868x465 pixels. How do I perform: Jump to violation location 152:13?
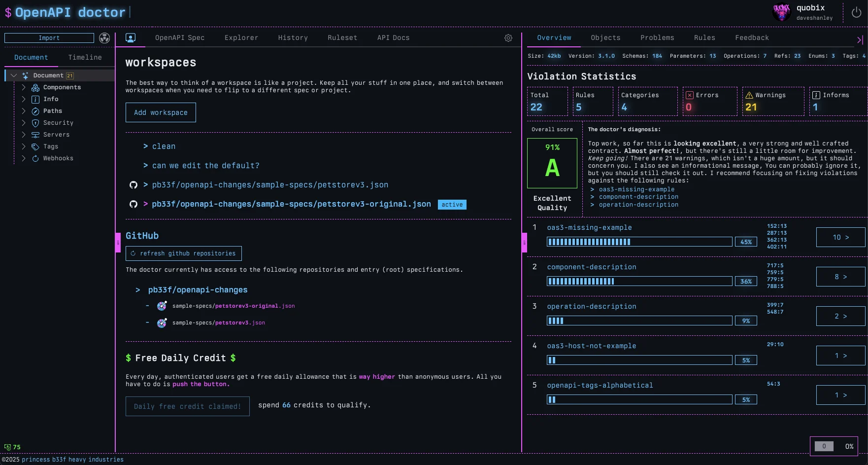(x=777, y=226)
